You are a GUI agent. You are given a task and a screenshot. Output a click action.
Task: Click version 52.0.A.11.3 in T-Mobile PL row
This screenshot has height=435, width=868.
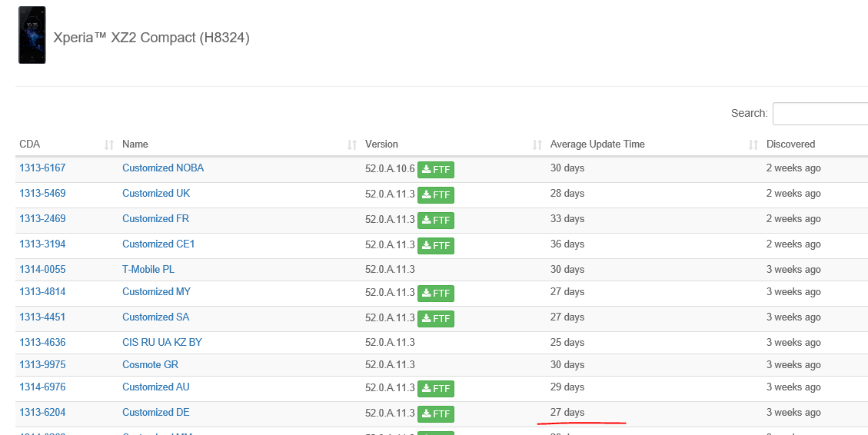[x=390, y=270]
